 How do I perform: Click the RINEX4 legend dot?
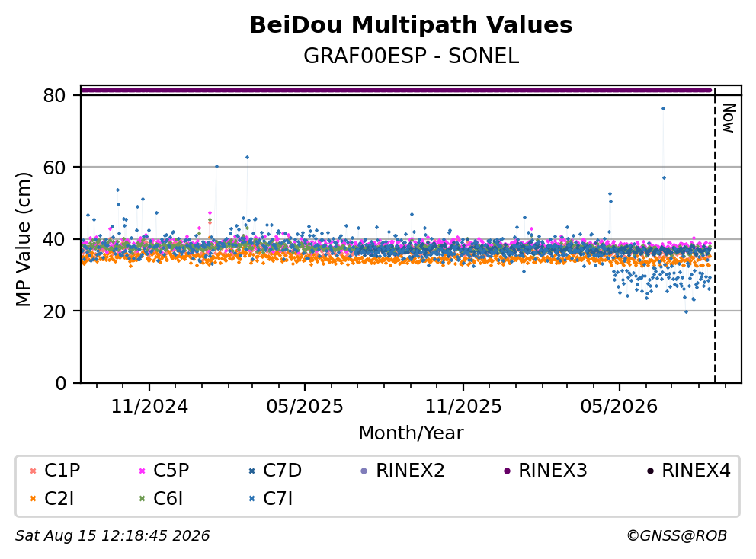(650, 471)
